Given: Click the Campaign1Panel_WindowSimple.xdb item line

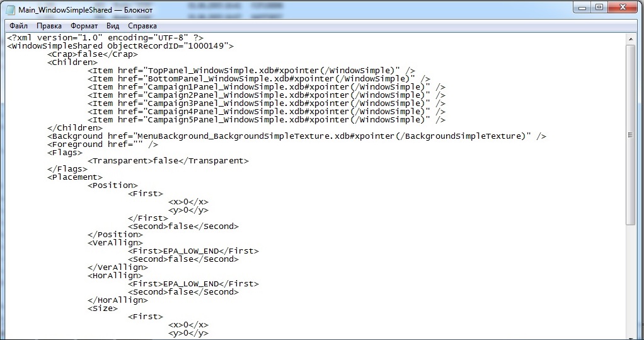Looking at the screenshot, I should (x=267, y=87).
